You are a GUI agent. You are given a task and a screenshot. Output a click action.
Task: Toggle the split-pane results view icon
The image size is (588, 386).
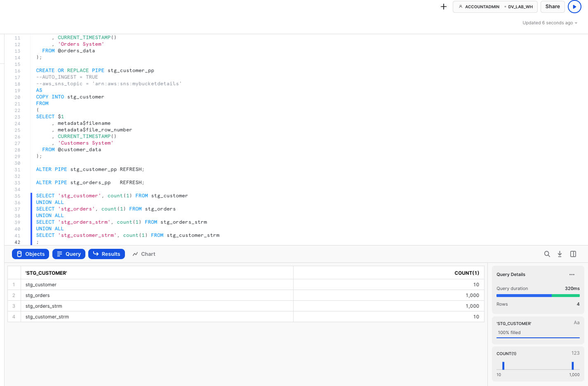pyautogui.click(x=573, y=254)
